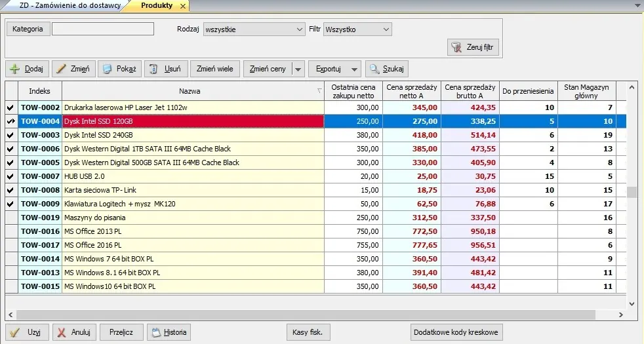The height and width of the screenshot is (344, 644).
Task: Sort by Stan Magazyn główny header
Action: (586, 90)
